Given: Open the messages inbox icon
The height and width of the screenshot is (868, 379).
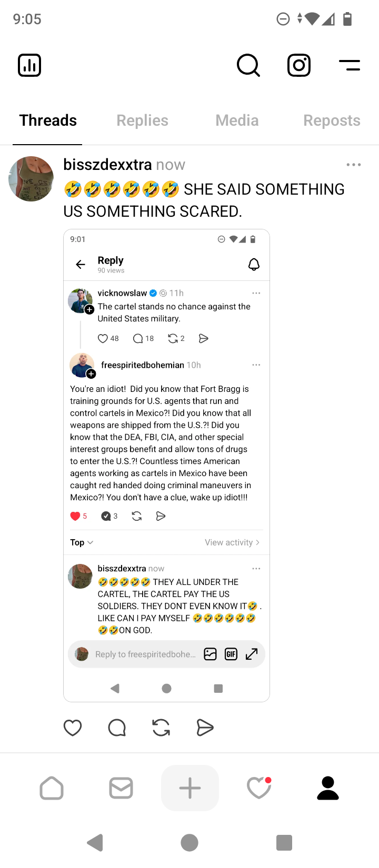Looking at the screenshot, I should coord(121,788).
